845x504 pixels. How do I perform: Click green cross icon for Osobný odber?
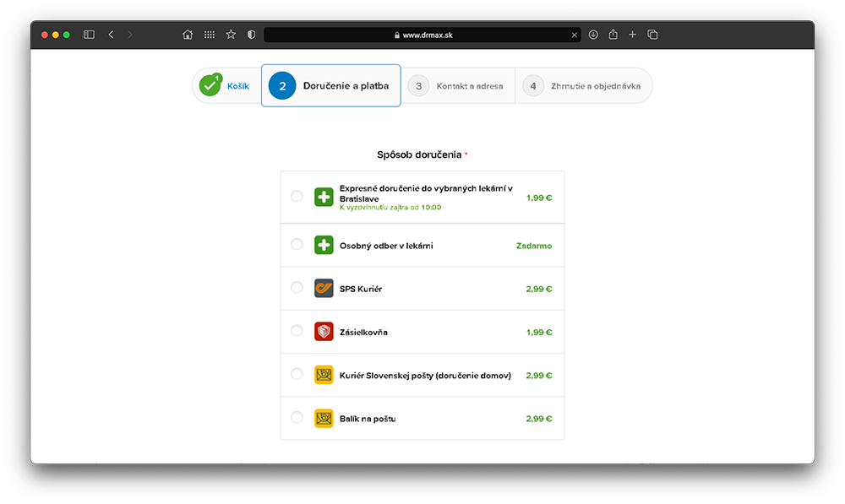tap(324, 245)
